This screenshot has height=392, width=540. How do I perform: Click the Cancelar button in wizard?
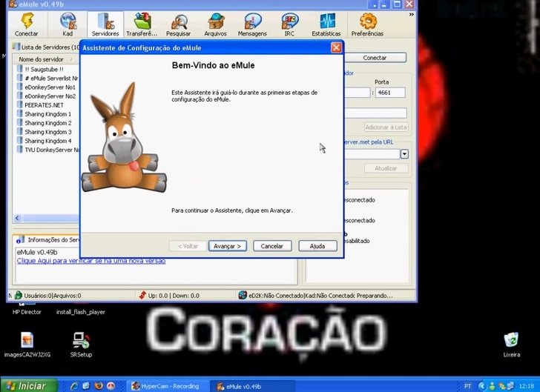(x=272, y=246)
